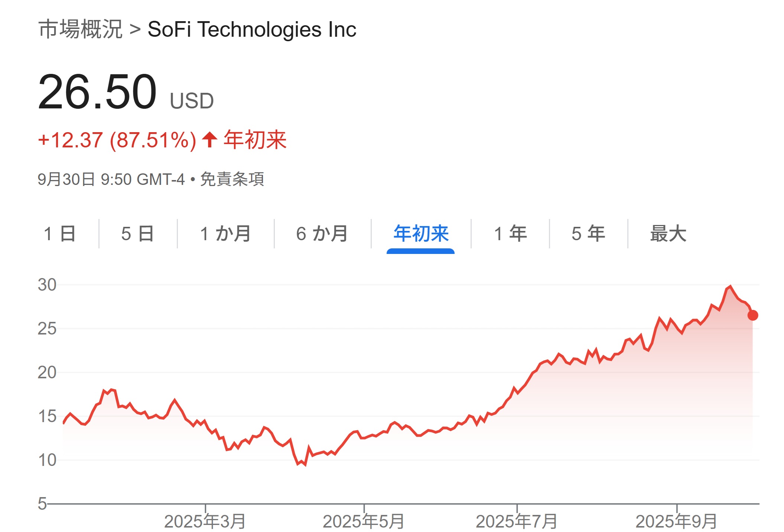Image resolution: width=784 pixels, height=532 pixels.
Task: Click the 2025年5月 axis label
Action: [364, 521]
